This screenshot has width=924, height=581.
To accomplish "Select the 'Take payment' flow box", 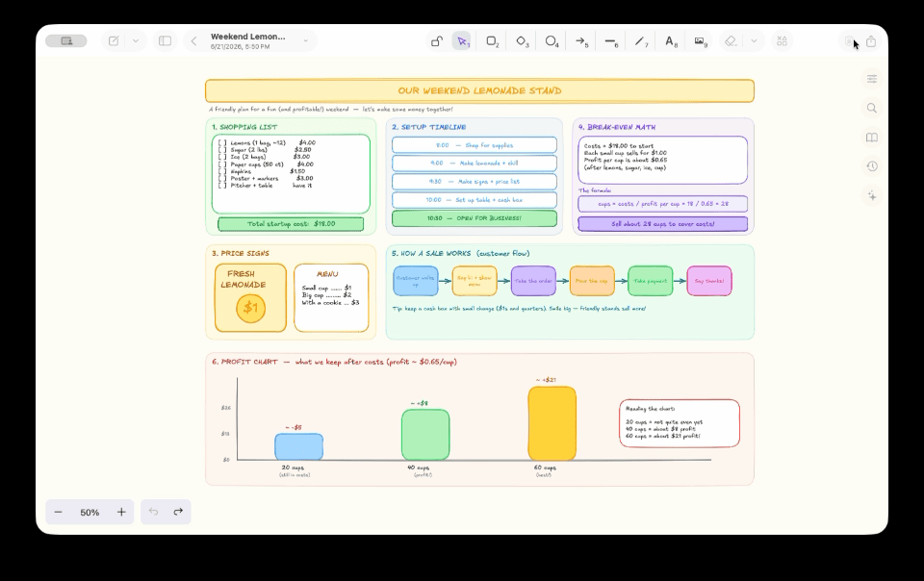I will [x=651, y=282].
